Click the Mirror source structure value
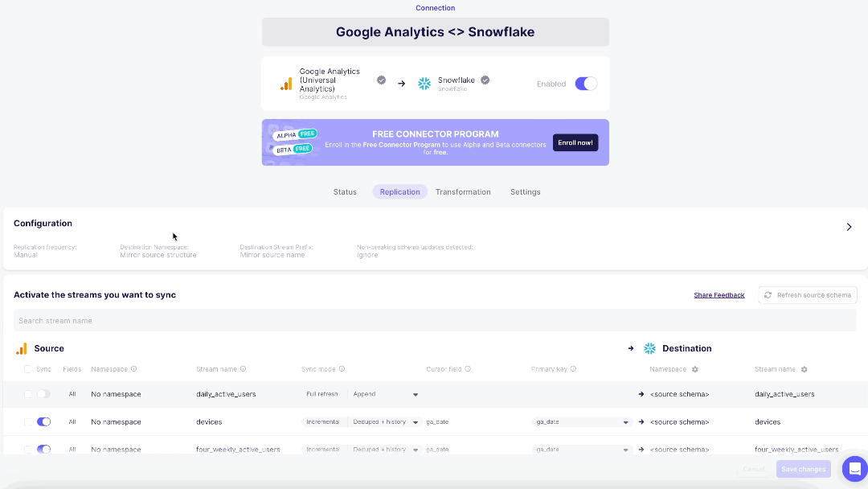 click(x=158, y=255)
